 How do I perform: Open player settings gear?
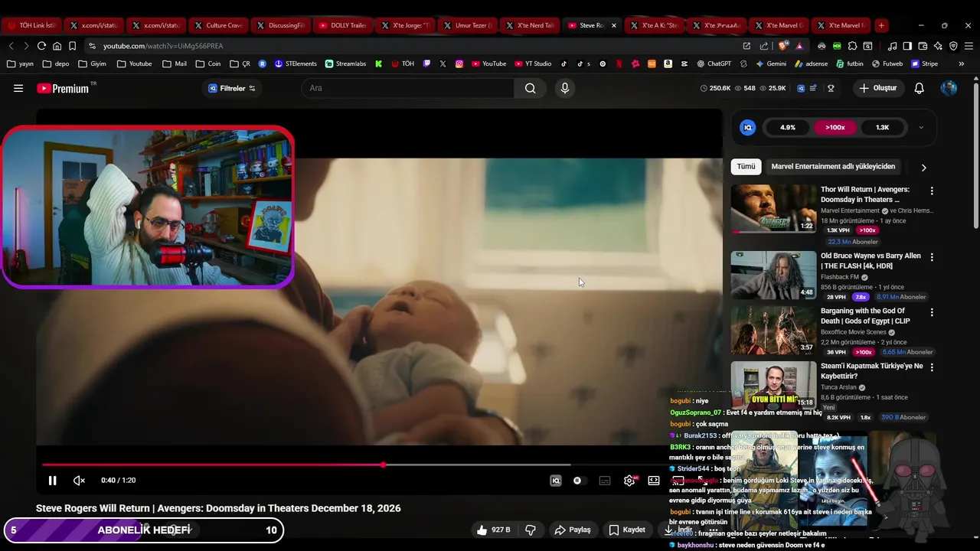629,481
